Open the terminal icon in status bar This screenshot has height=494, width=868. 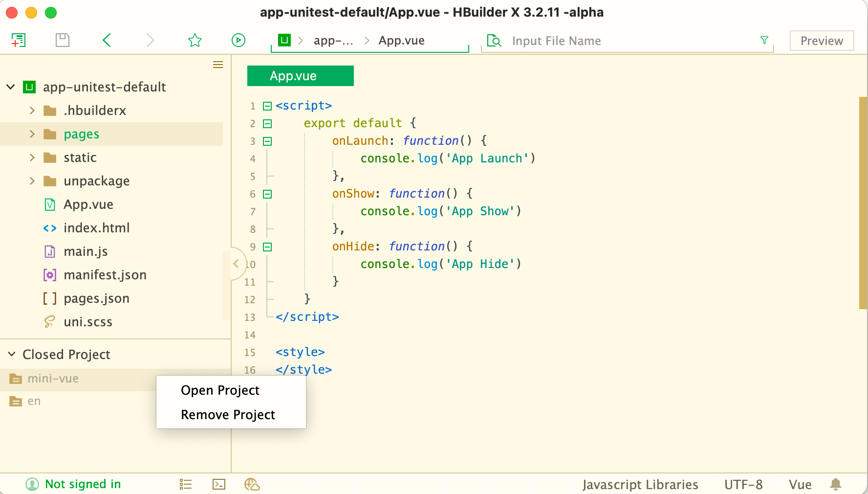[x=219, y=484]
